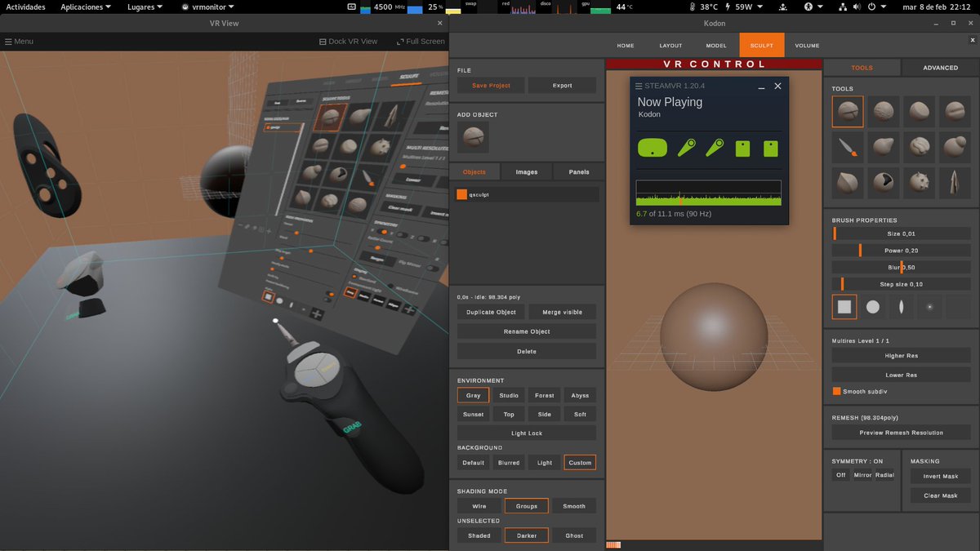This screenshot has height=551, width=980.
Task: Click the SteamVR headset status icon
Action: click(652, 148)
